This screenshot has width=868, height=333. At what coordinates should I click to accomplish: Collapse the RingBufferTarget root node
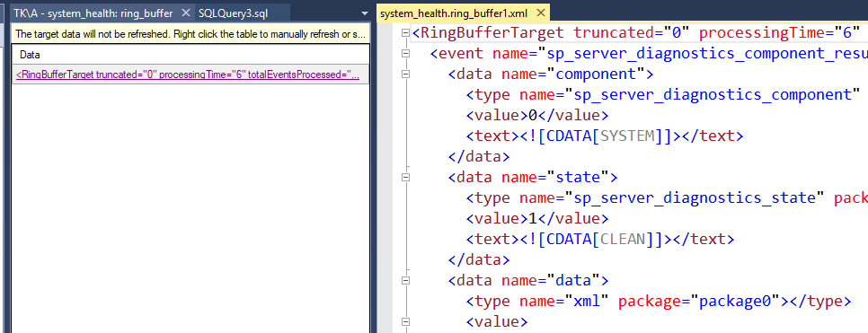[406, 32]
